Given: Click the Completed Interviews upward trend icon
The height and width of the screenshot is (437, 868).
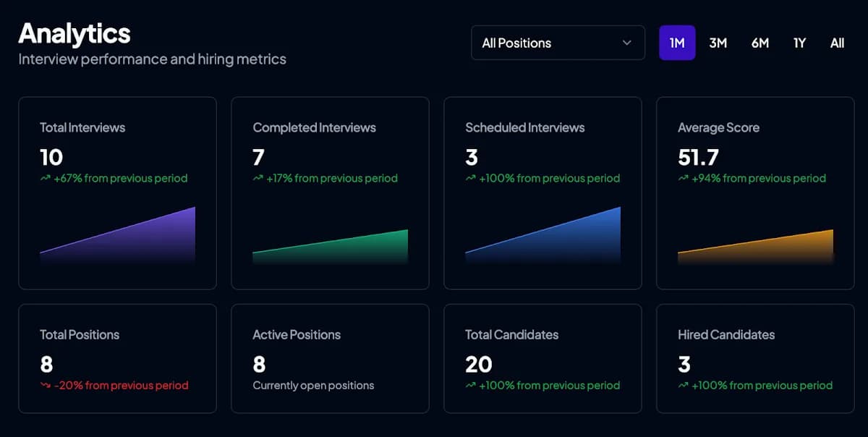Looking at the screenshot, I should (x=258, y=178).
